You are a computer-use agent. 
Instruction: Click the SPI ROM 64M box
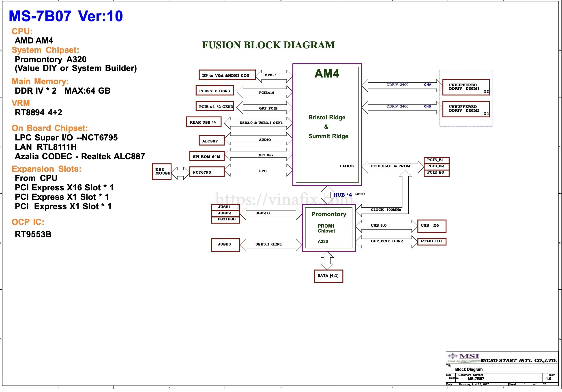[207, 156]
